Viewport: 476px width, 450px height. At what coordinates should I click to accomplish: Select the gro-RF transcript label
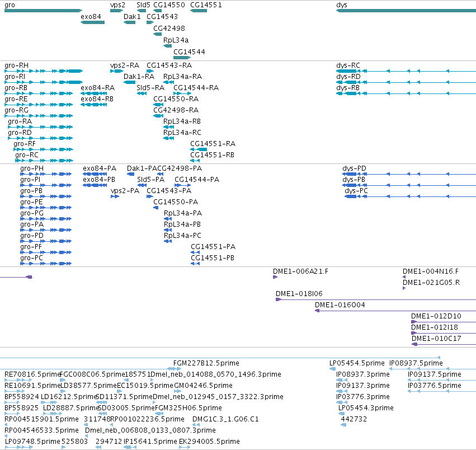pos(25,144)
